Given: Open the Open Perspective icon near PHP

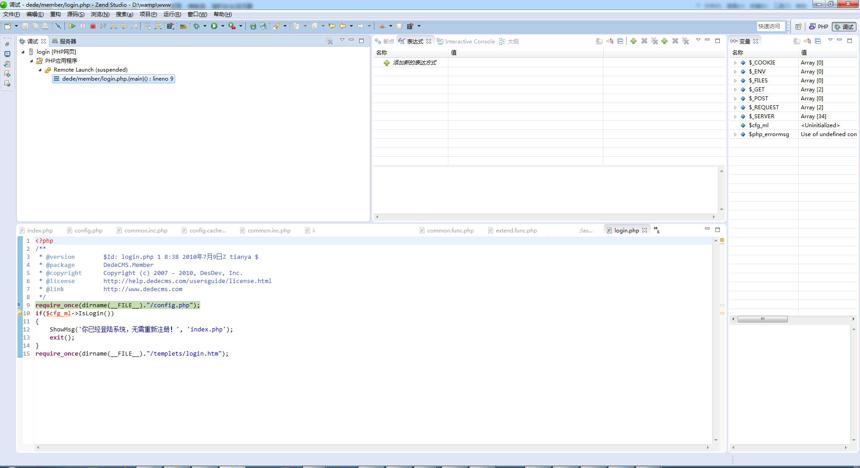Looking at the screenshot, I should point(798,26).
